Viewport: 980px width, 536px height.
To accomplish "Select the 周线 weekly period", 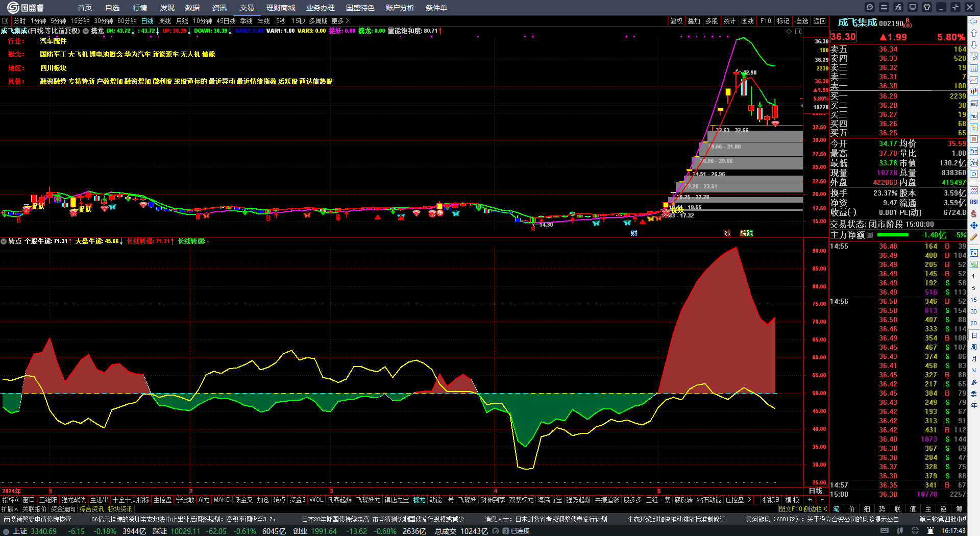I will [165, 21].
